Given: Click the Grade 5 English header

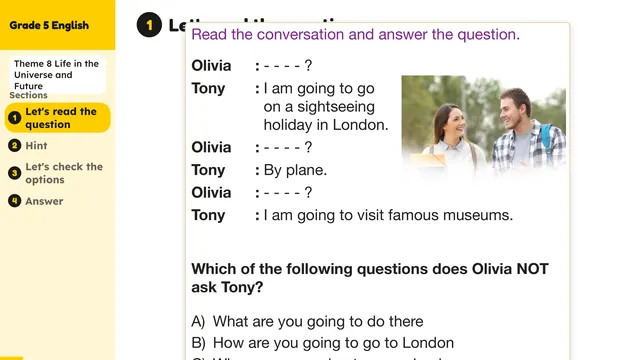Looking at the screenshot, I should point(49,25).
